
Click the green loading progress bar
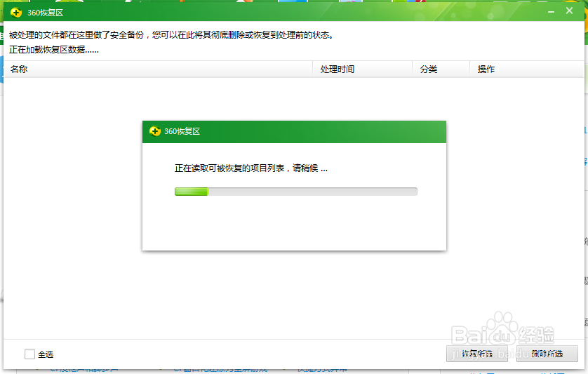pyautogui.click(x=296, y=192)
